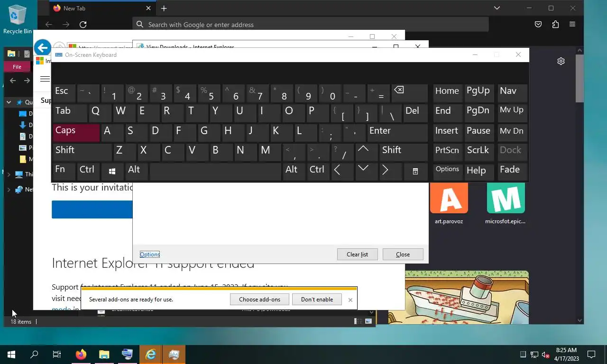This screenshot has width=607, height=364.
Task: Open File Explorer from the taskbar
Action: tap(104, 354)
